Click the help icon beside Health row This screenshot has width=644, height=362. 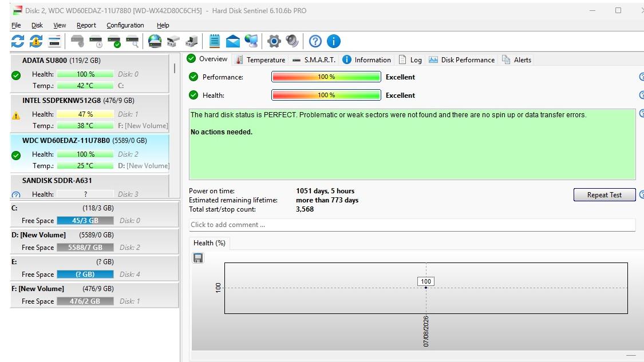642,96
